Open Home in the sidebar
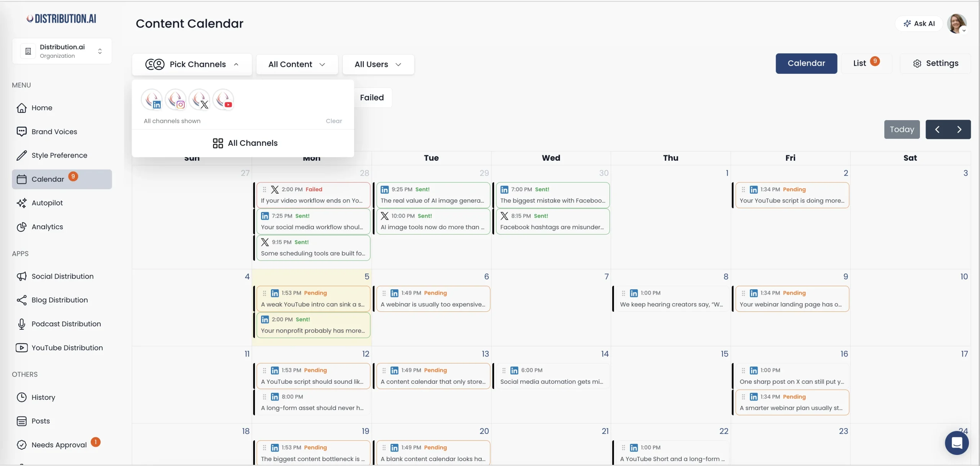 click(x=62, y=108)
